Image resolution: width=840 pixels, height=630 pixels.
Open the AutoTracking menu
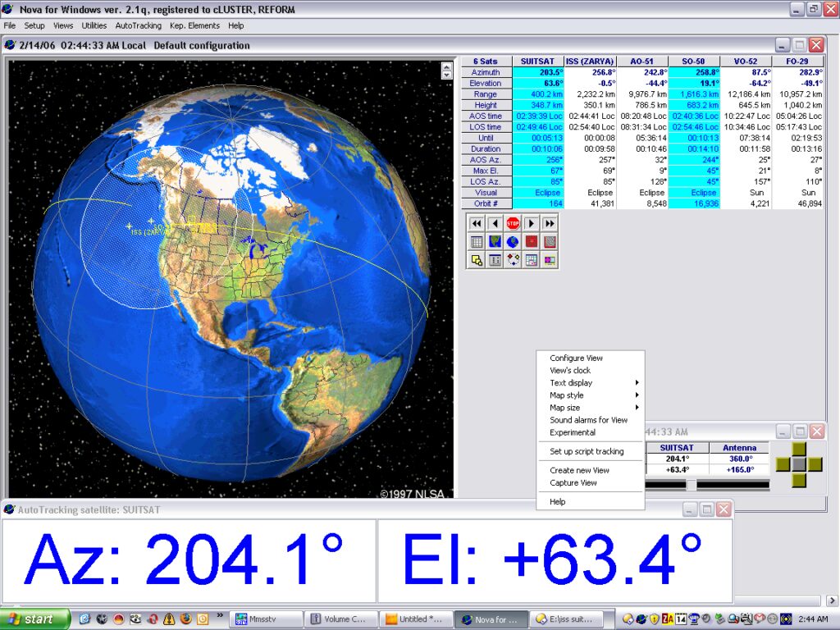pos(138,25)
